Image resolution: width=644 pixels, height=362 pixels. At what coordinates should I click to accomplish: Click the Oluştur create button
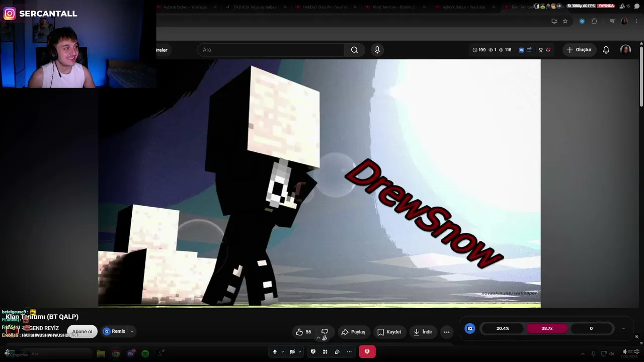pyautogui.click(x=579, y=50)
